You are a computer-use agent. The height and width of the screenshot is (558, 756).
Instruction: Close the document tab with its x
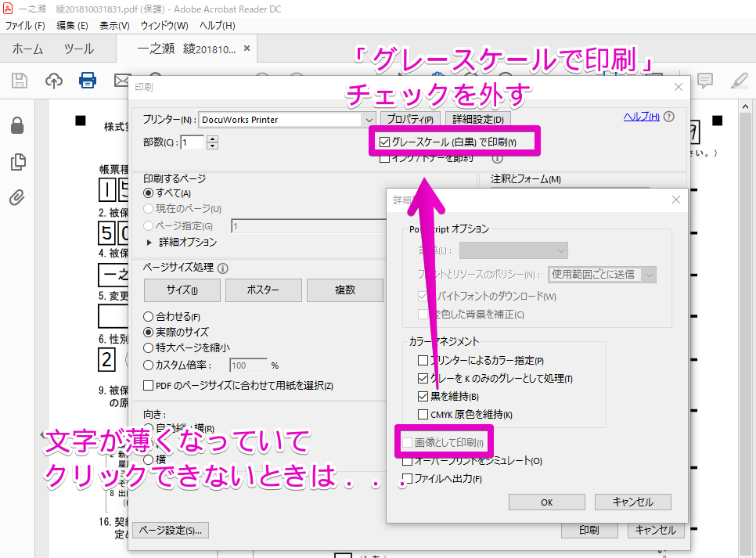pos(247,49)
